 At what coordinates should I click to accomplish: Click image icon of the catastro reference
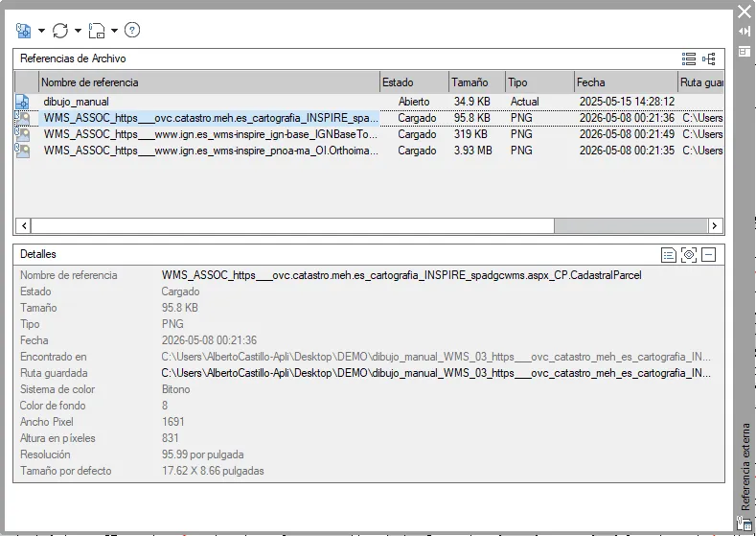pos(22,118)
